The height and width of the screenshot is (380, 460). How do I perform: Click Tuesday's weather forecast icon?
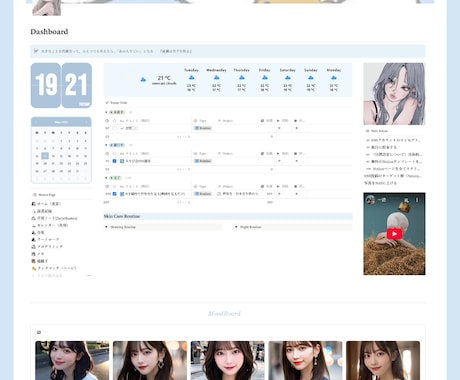click(x=191, y=78)
